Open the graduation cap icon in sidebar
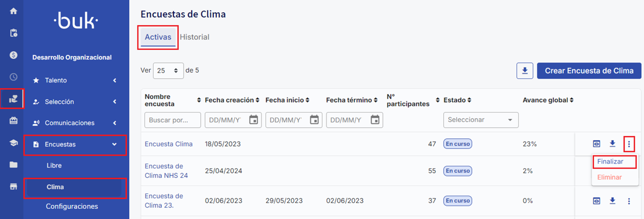The image size is (644, 219). click(x=13, y=143)
